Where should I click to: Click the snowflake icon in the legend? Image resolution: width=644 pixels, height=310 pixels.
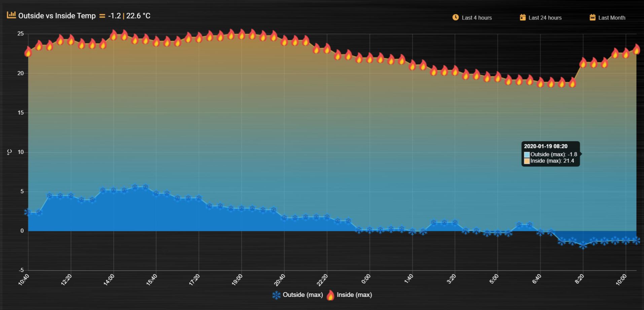[x=276, y=295]
